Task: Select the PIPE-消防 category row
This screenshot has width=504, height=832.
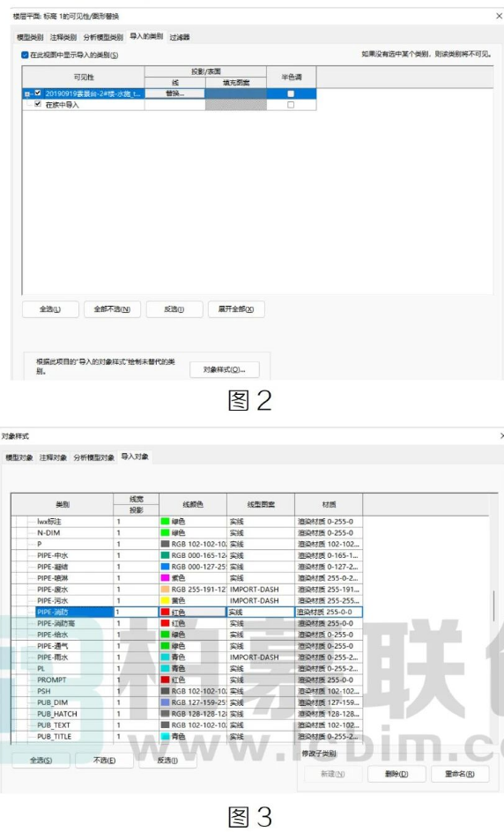Action: (74, 612)
